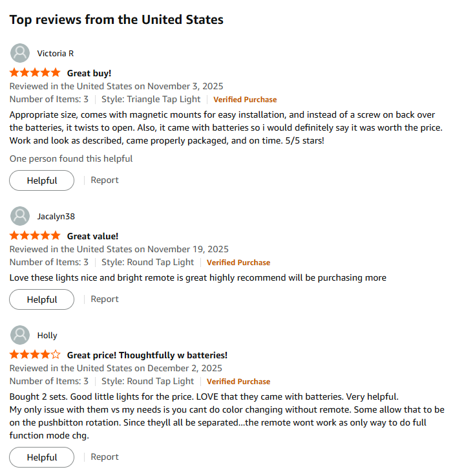Open Victoria R's profile name link
The height and width of the screenshot is (476, 475).
point(56,53)
